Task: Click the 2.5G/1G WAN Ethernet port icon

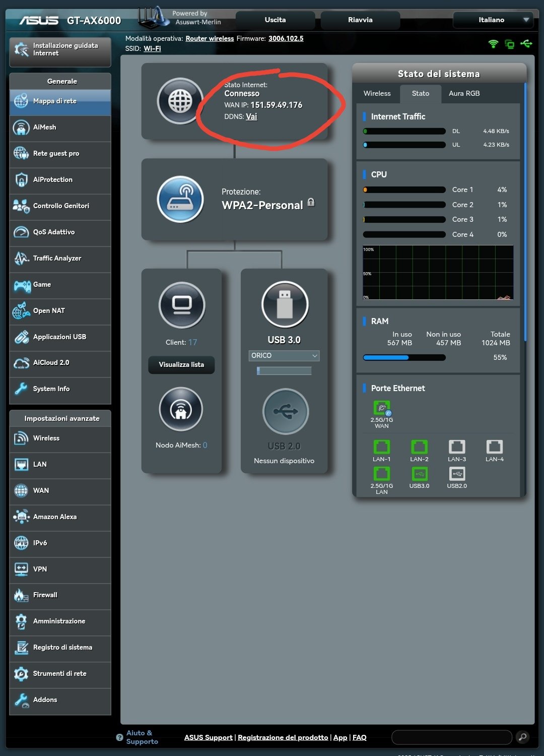Action: pyautogui.click(x=382, y=408)
